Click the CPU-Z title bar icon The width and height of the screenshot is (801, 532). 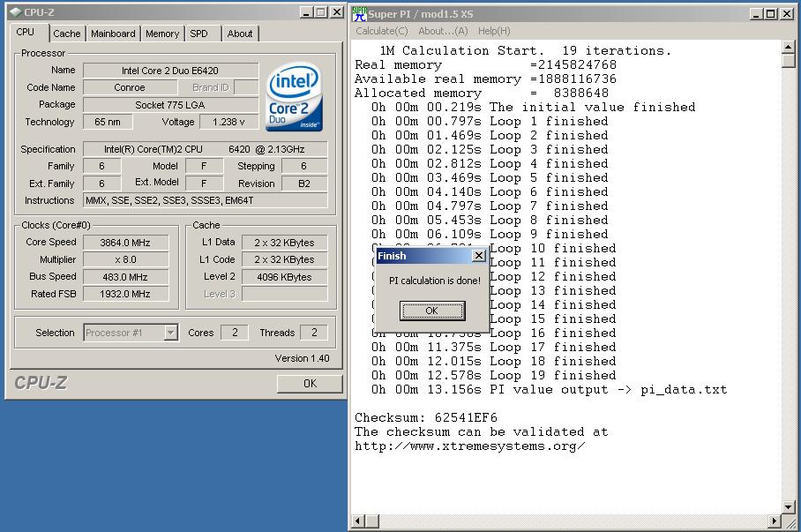tap(15, 12)
